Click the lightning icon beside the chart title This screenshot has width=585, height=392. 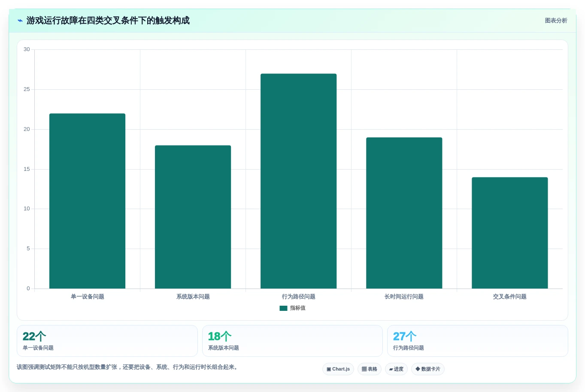[20, 21]
